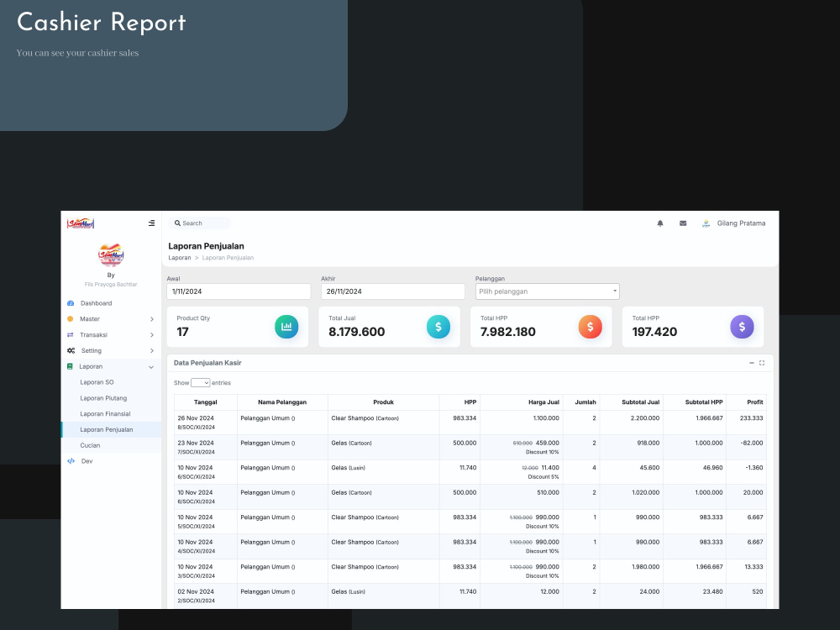Click the "7.982.180" Total HPP value
The height and width of the screenshot is (630, 840).
tap(508, 332)
